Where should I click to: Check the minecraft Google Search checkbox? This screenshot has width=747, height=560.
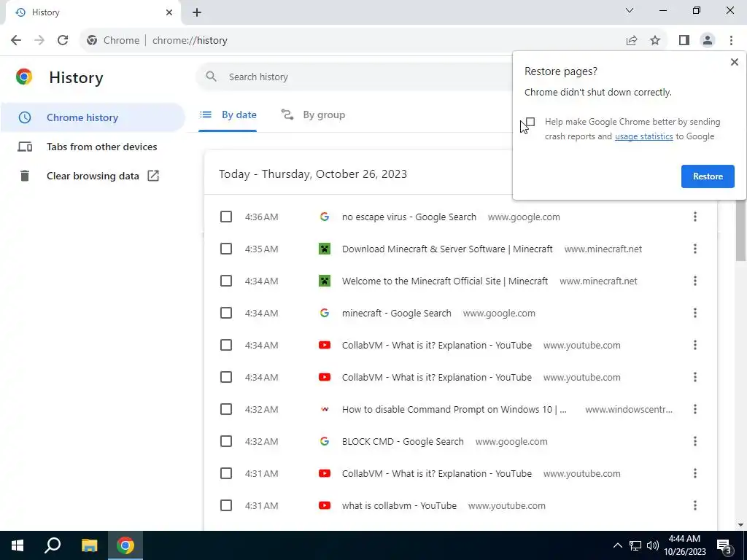click(226, 313)
